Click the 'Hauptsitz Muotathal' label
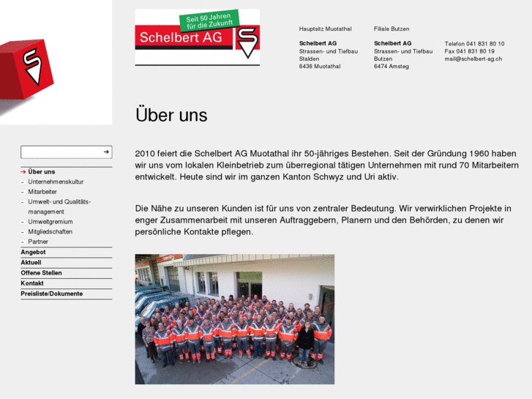The image size is (532, 399). pyautogui.click(x=325, y=29)
